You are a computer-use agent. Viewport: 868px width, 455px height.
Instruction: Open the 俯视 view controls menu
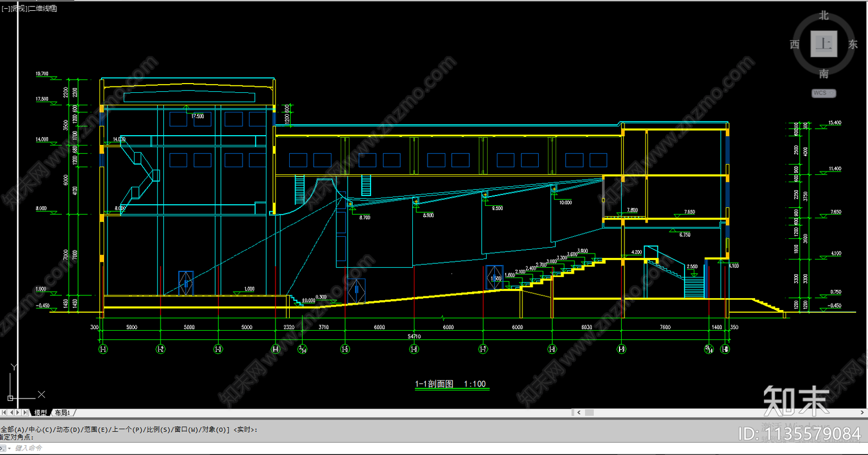point(18,8)
